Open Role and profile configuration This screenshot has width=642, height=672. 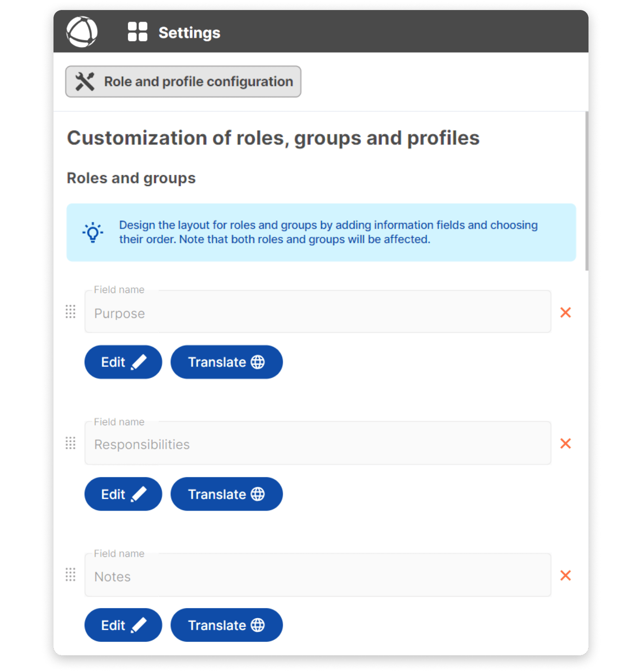183,81
